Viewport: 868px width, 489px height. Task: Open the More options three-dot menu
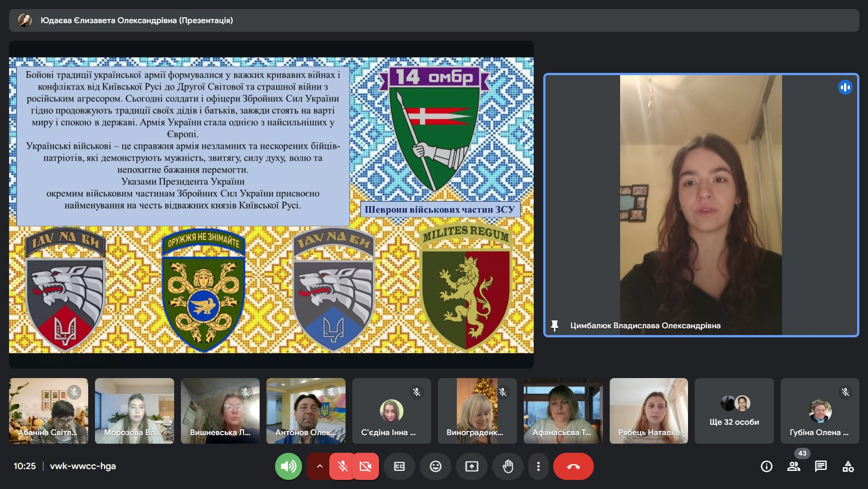[538, 466]
